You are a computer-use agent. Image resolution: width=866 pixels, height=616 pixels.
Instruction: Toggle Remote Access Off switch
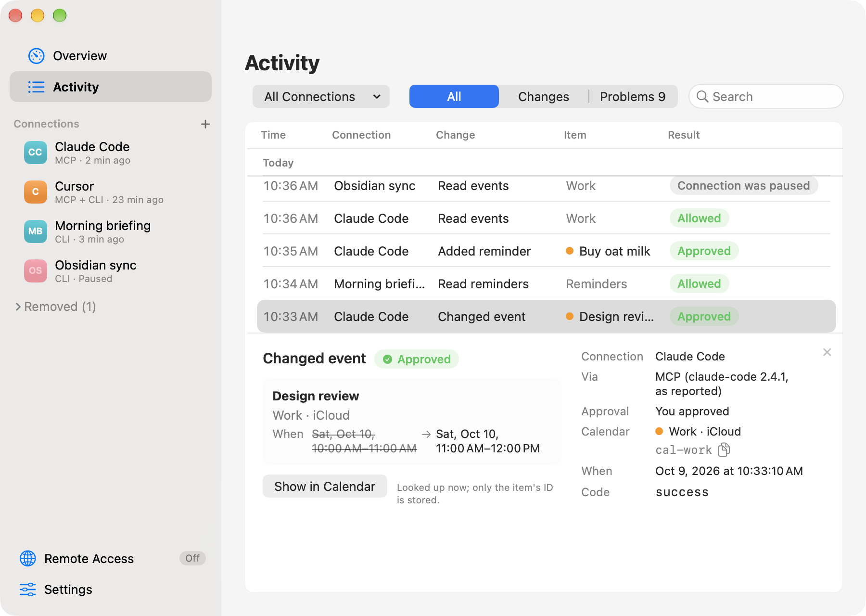click(x=192, y=558)
